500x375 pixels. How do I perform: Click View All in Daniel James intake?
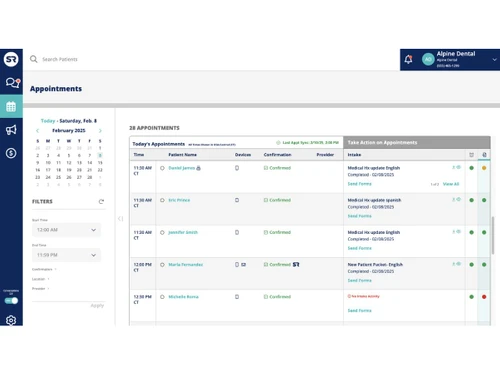[x=451, y=184]
